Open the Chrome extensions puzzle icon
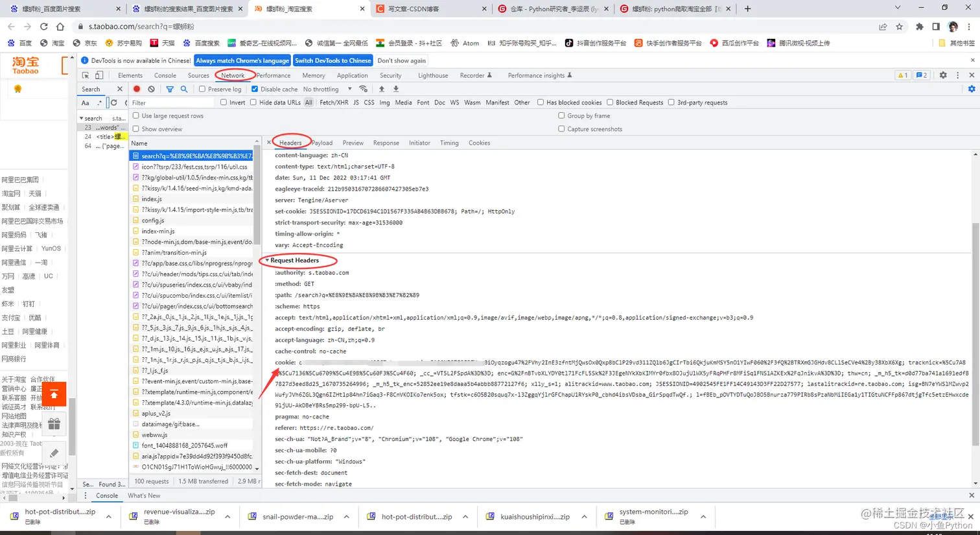Viewport: 980px width, 535px height. (919, 27)
